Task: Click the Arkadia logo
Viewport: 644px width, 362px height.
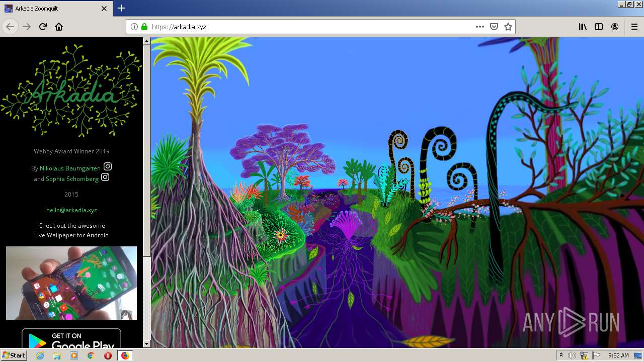Action: 71,90
